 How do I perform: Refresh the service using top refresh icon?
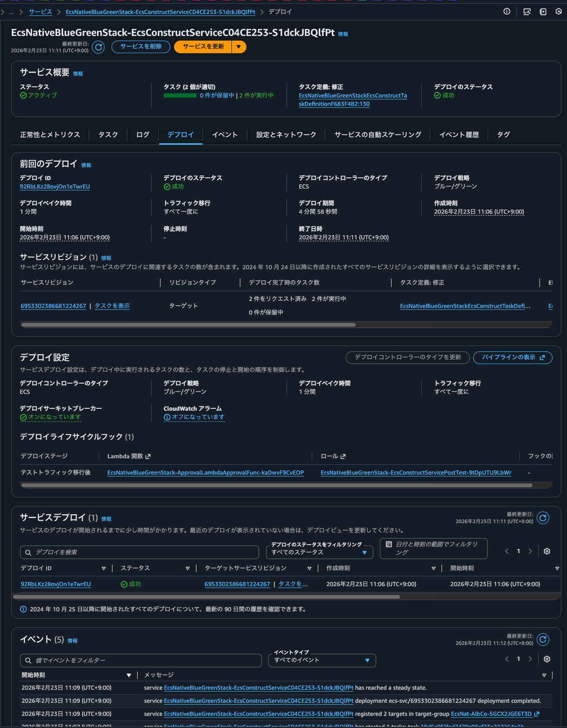(x=98, y=47)
